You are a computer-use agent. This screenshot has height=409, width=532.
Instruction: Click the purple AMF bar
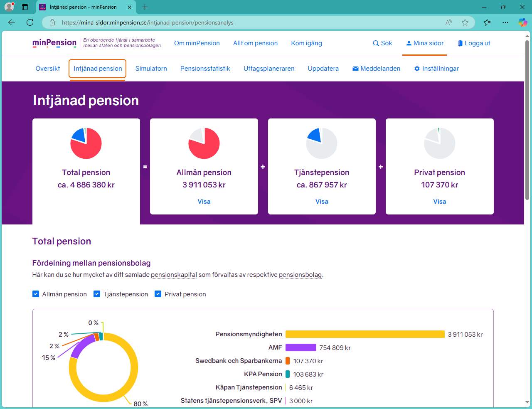(x=301, y=347)
